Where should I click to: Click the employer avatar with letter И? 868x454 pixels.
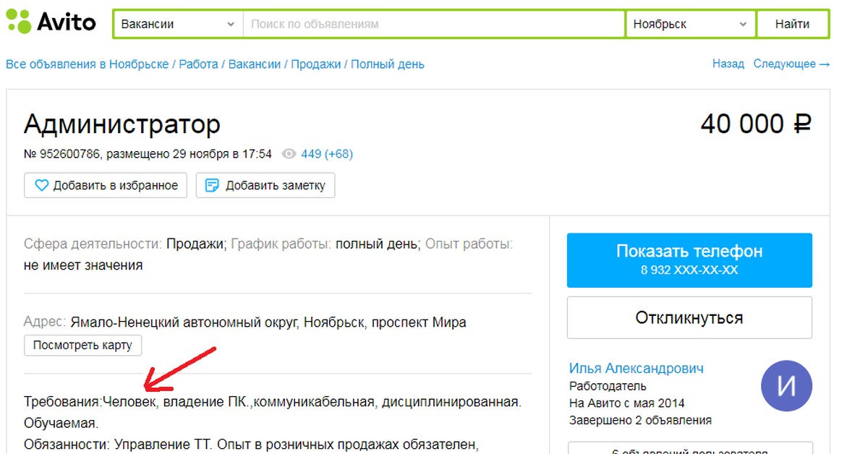point(787,387)
